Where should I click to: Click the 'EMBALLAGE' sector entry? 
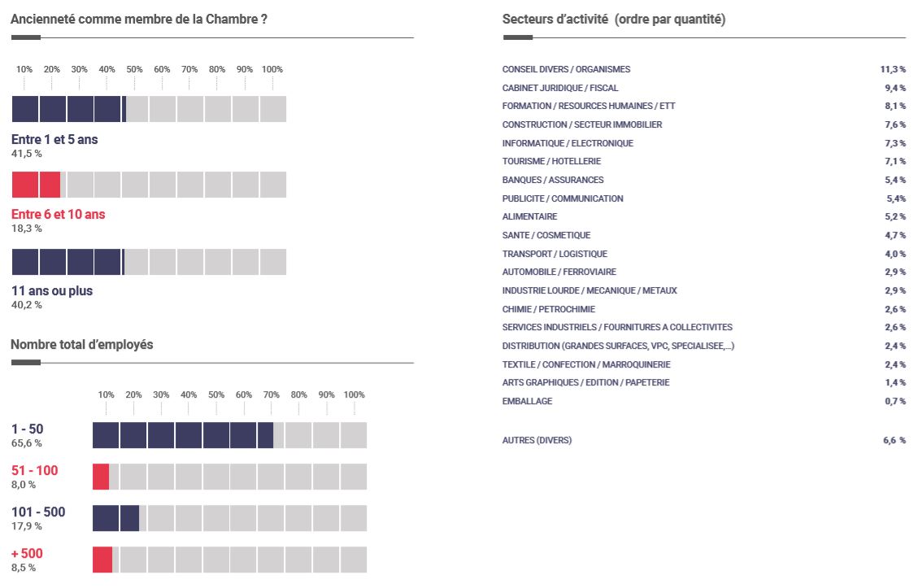pyautogui.click(x=527, y=401)
